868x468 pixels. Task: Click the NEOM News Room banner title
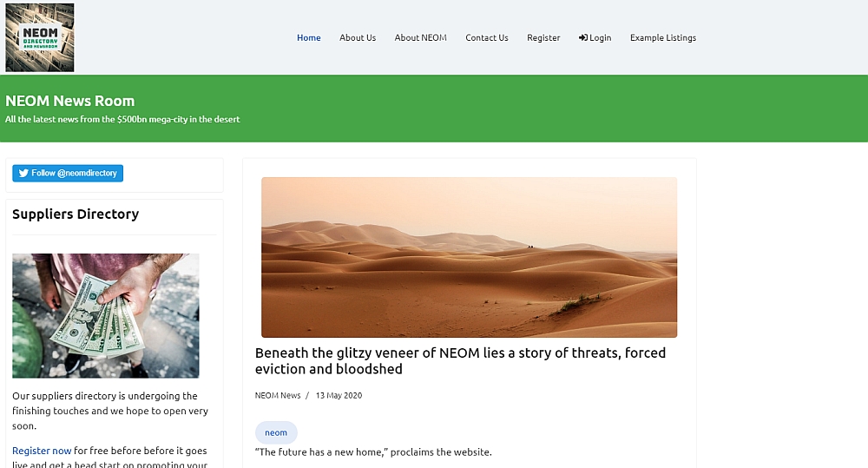[x=69, y=101]
